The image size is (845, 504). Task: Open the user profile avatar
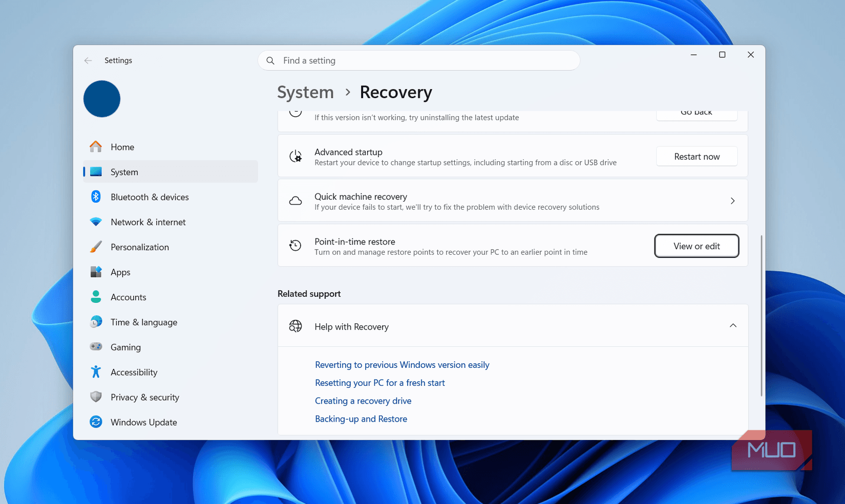[x=102, y=99]
